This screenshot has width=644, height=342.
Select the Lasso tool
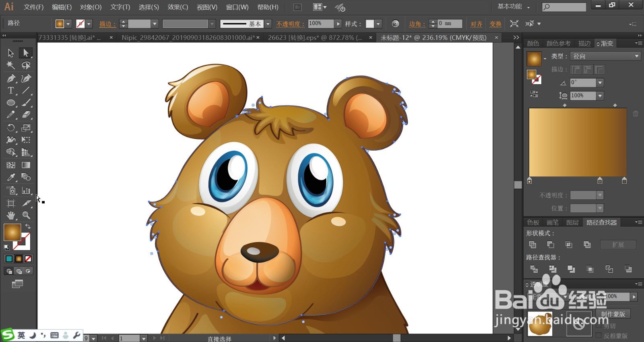pyautogui.click(x=26, y=65)
